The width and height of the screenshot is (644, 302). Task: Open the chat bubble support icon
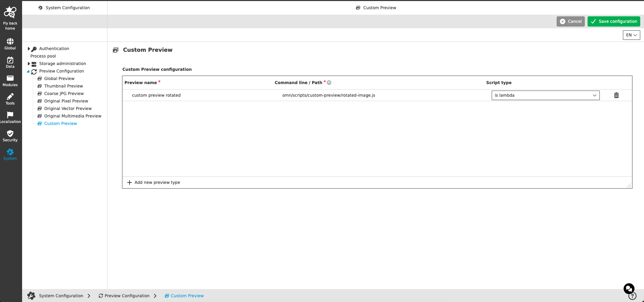[629, 289]
